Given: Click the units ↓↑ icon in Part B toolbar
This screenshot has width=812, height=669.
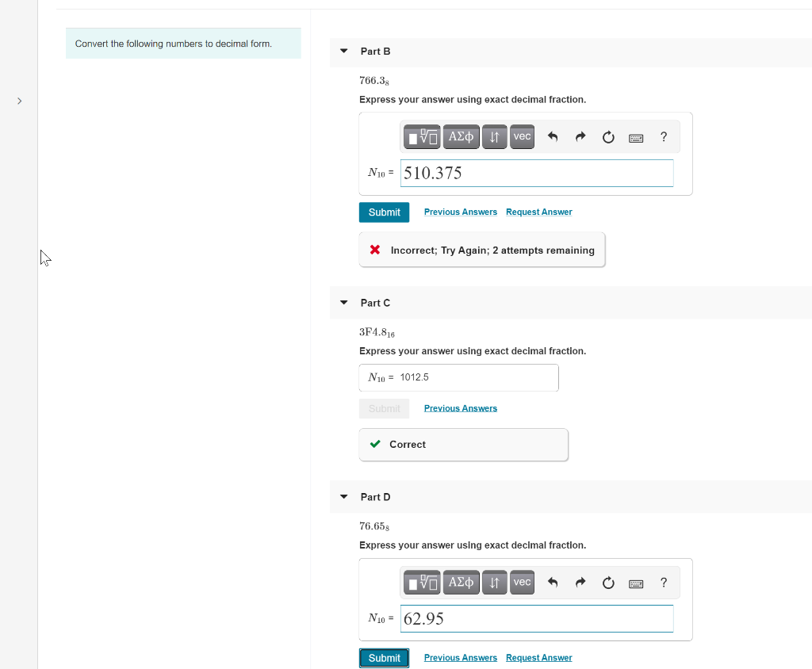Looking at the screenshot, I should tap(494, 136).
